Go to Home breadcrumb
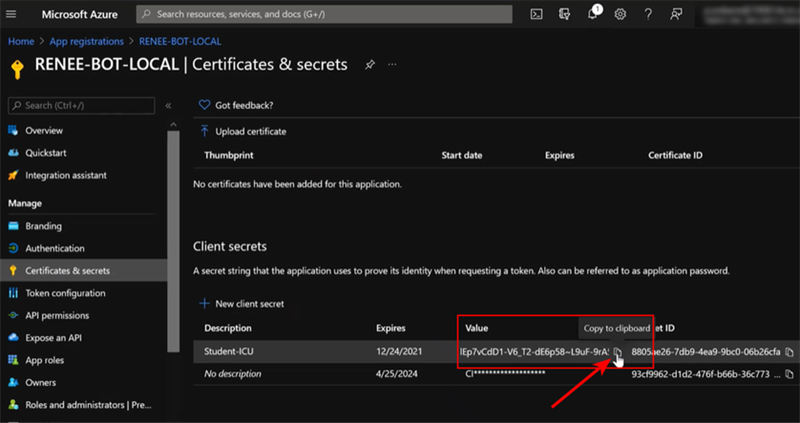Viewport: 800px width, 423px height. tap(21, 41)
